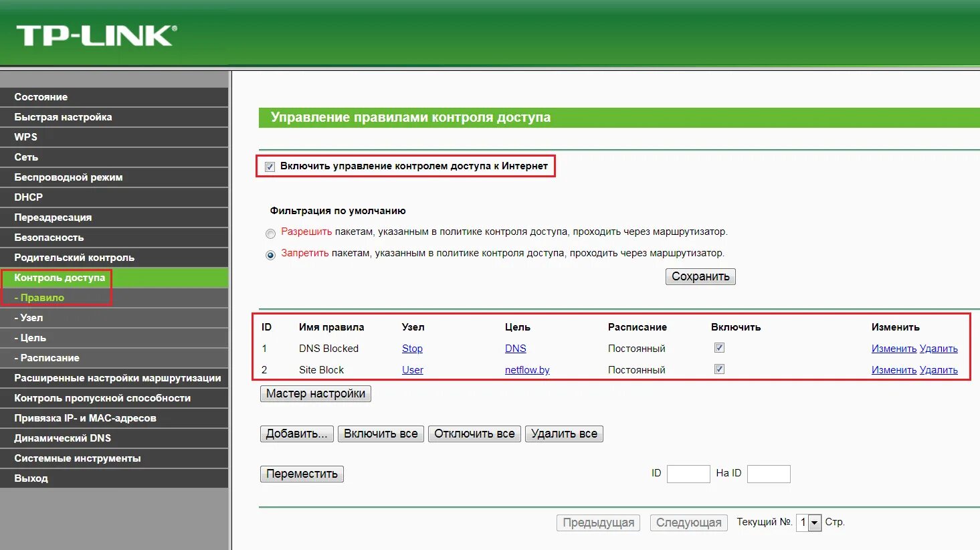
Task: Open Динамический DNS settings
Action: click(x=114, y=438)
